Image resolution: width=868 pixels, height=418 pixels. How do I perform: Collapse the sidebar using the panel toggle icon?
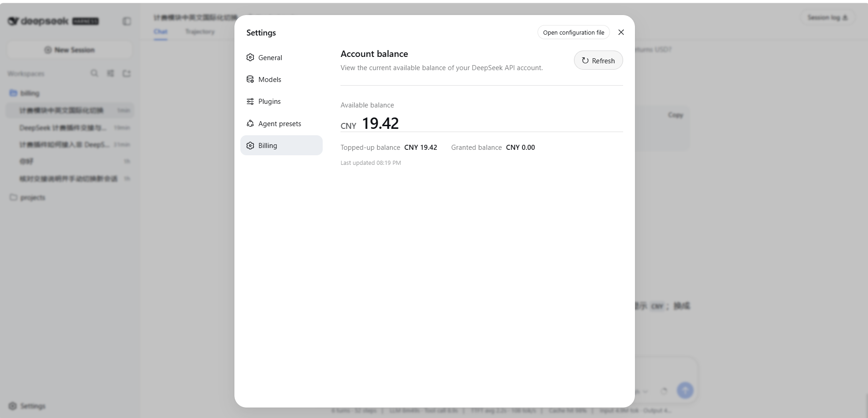[x=127, y=21]
